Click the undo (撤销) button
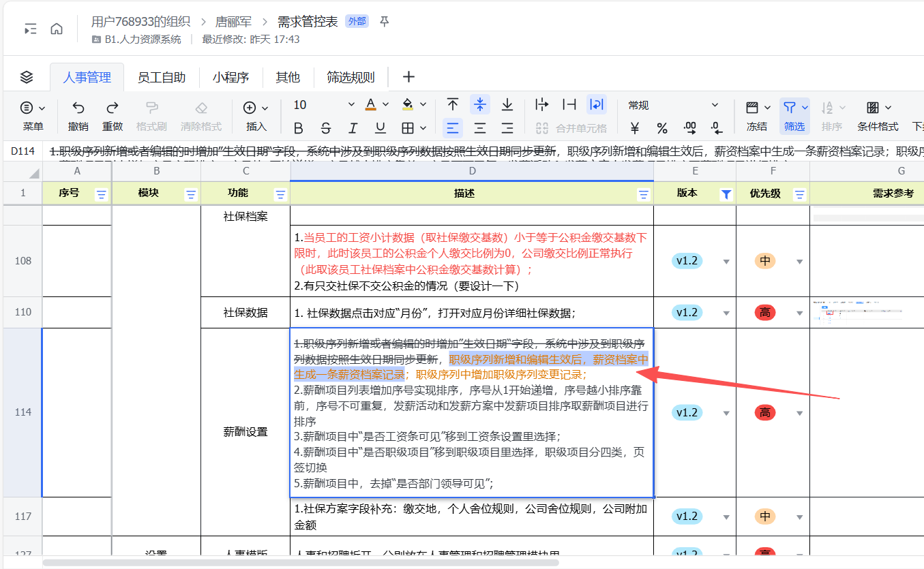 coord(78,115)
